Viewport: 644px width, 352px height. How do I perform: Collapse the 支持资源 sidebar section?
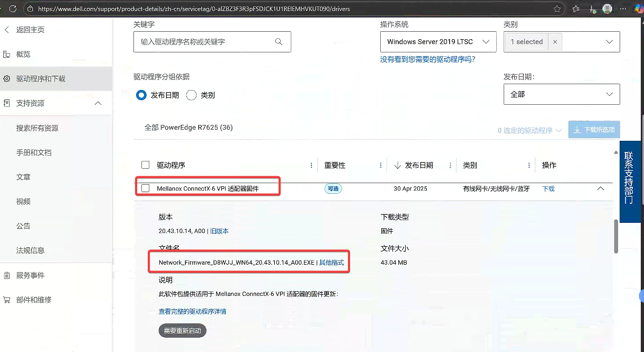[x=98, y=103]
